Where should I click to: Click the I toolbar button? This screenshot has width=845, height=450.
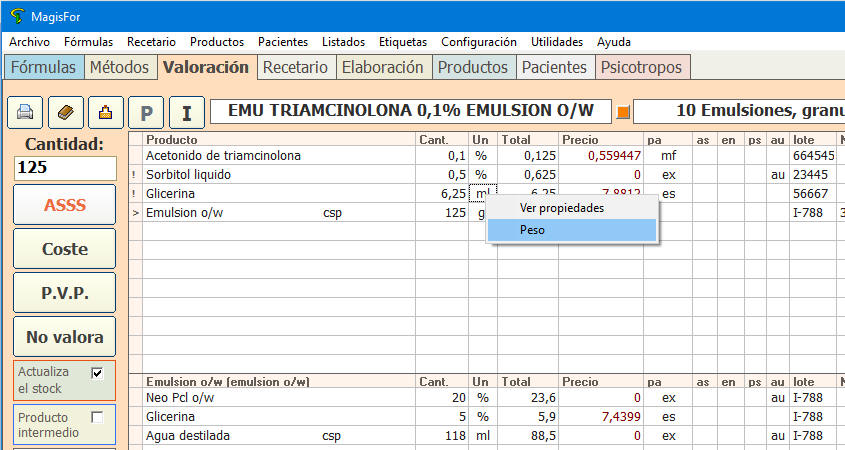[186, 113]
